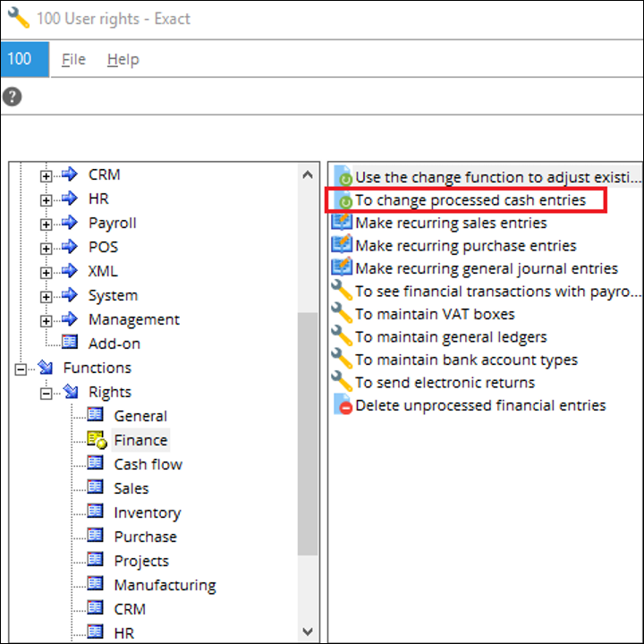Collapse the Functions node
The width and height of the screenshot is (644, 644).
pyautogui.click(x=21, y=369)
